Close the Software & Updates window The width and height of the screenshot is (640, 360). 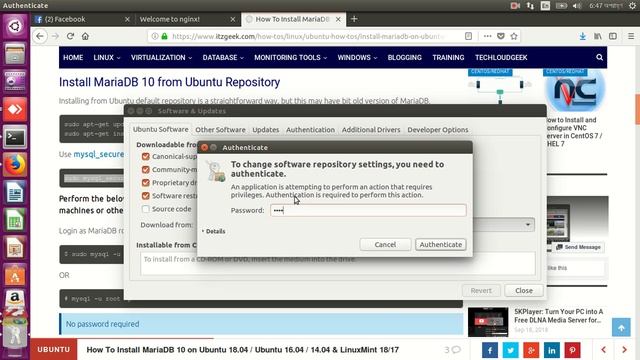click(x=524, y=291)
